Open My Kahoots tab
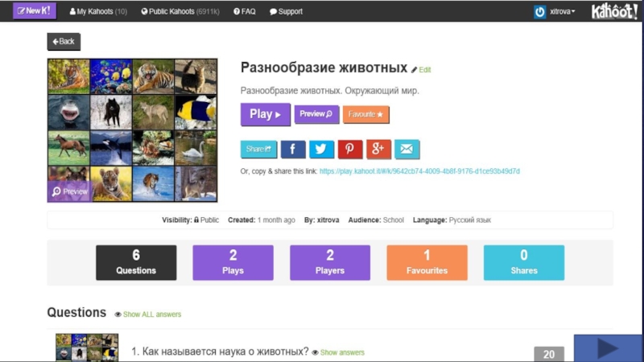Viewport: 644px width, 362px height. click(x=98, y=11)
